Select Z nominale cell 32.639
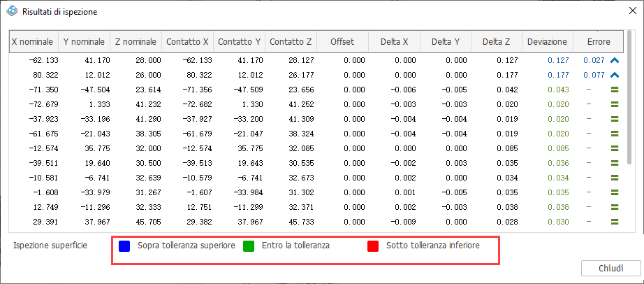Screen dimensions: 644x284 coord(149,178)
